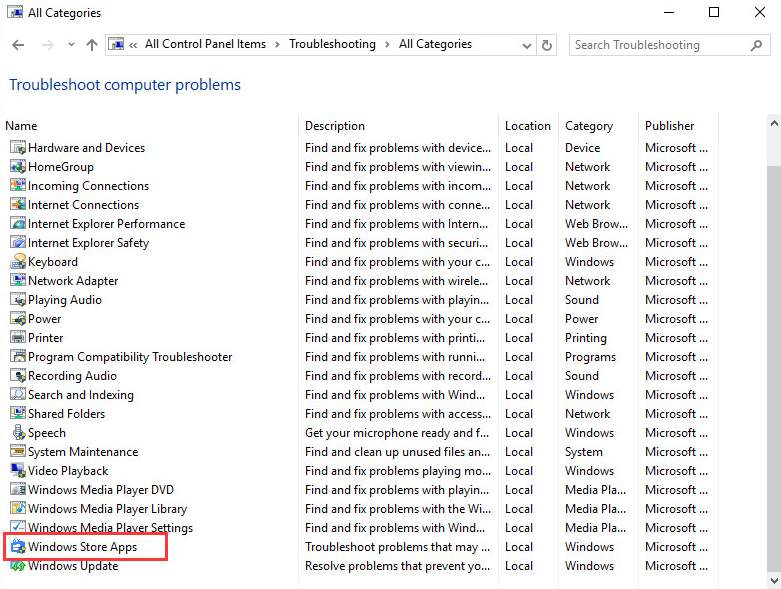Click the Printer troubleshooter icon
The height and width of the screenshot is (589, 781).
tap(18, 338)
